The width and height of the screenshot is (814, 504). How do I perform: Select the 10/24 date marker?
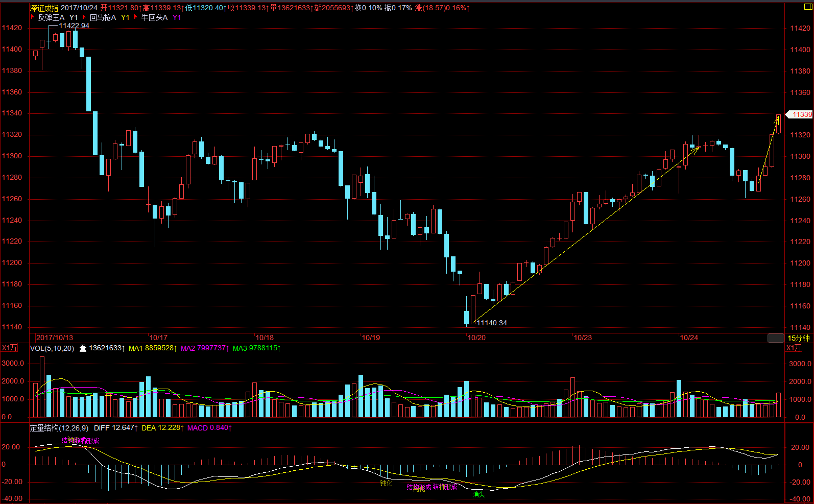coord(689,338)
